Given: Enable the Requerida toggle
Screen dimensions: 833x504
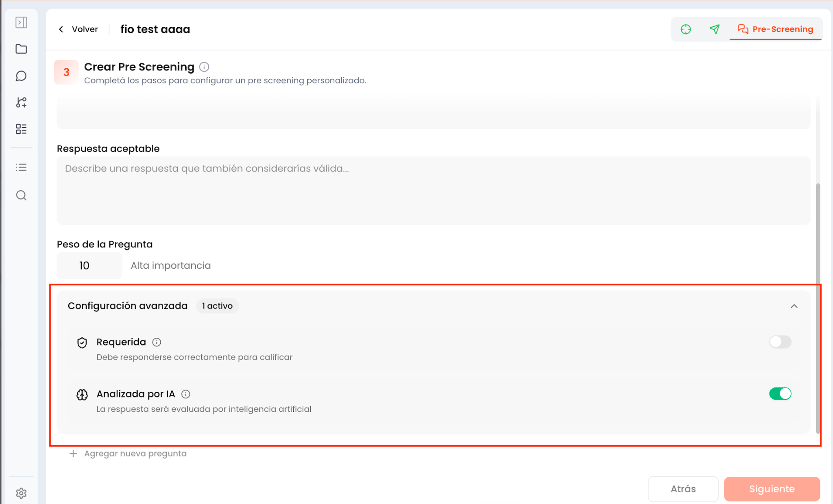Looking at the screenshot, I should (x=780, y=342).
